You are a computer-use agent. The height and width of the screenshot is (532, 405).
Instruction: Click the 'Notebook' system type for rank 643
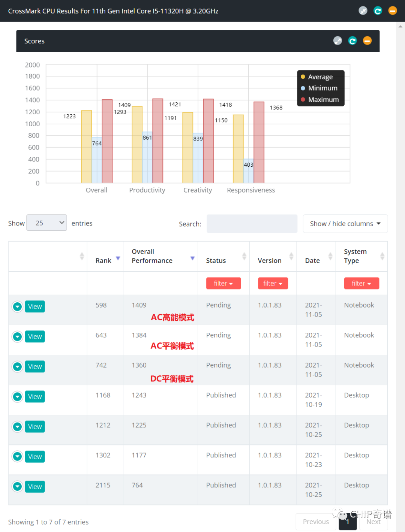359,335
